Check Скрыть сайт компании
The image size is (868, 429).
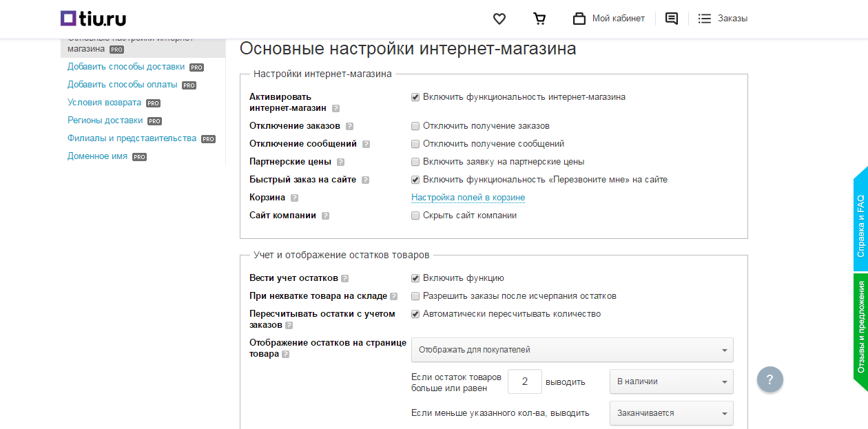click(413, 216)
